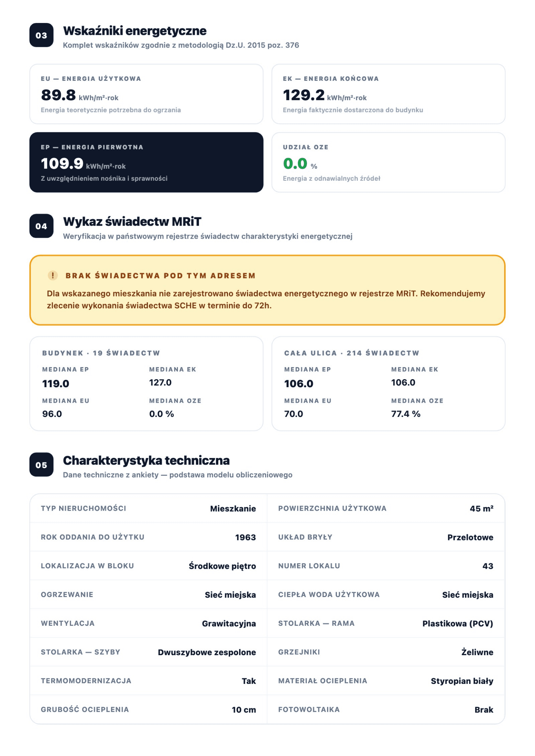Click the street Mediana OZE 77.4 % value

pos(406,414)
